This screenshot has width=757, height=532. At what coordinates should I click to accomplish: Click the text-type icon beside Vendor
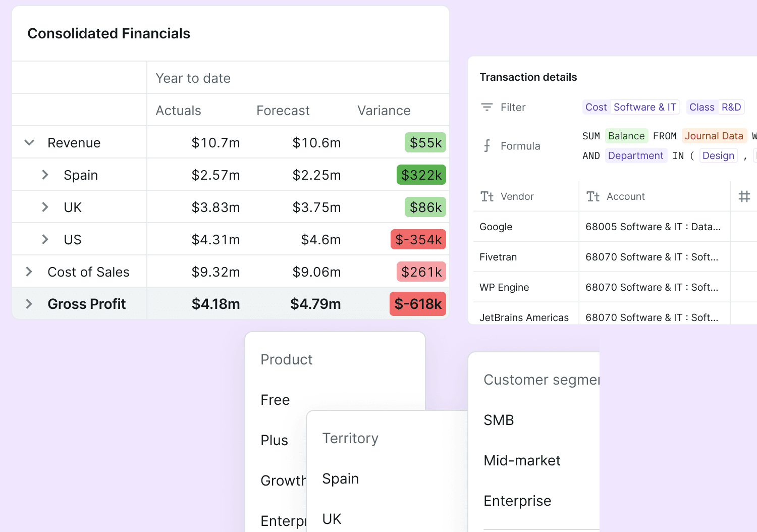pyautogui.click(x=487, y=196)
